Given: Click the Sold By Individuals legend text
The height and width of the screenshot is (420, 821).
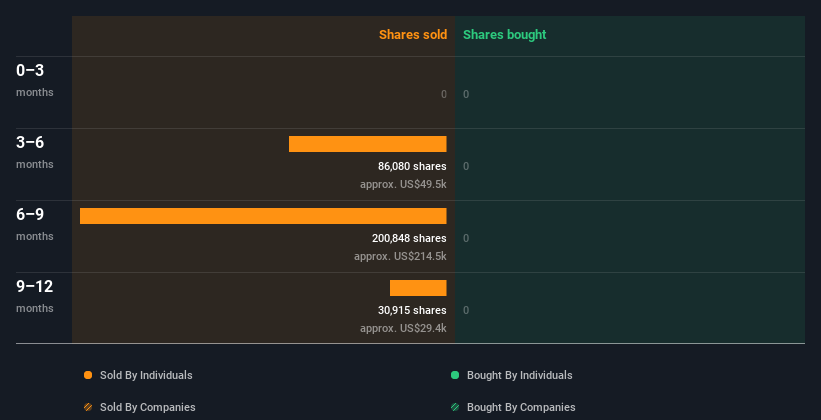Looking at the screenshot, I should (x=146, y=375).
